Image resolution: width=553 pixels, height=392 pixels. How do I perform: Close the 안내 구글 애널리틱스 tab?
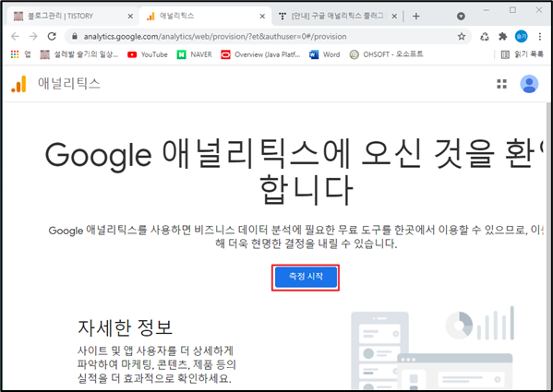click(394, 17)
